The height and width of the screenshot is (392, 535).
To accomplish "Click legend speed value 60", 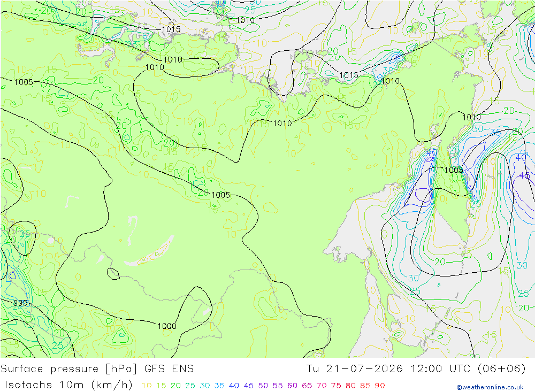I will coord(293,386).
